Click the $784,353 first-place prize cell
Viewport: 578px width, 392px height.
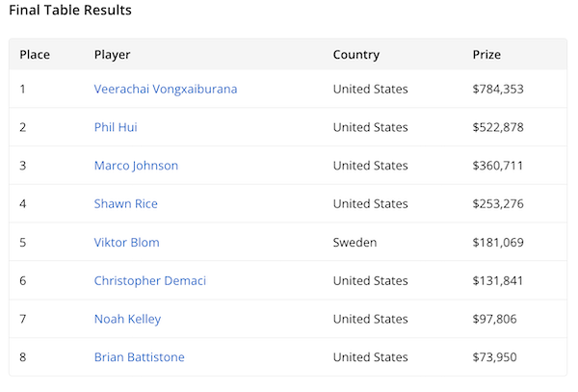498,89
